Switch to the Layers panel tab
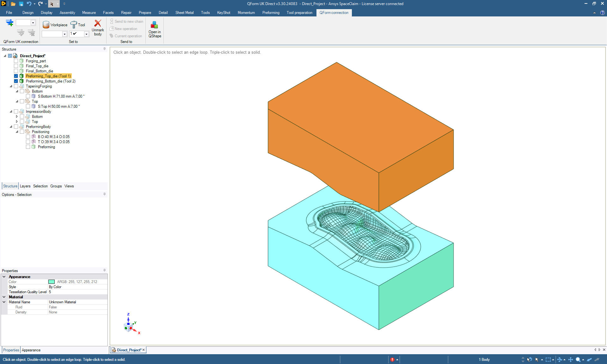607x364 pixels. tap(25, 186)
